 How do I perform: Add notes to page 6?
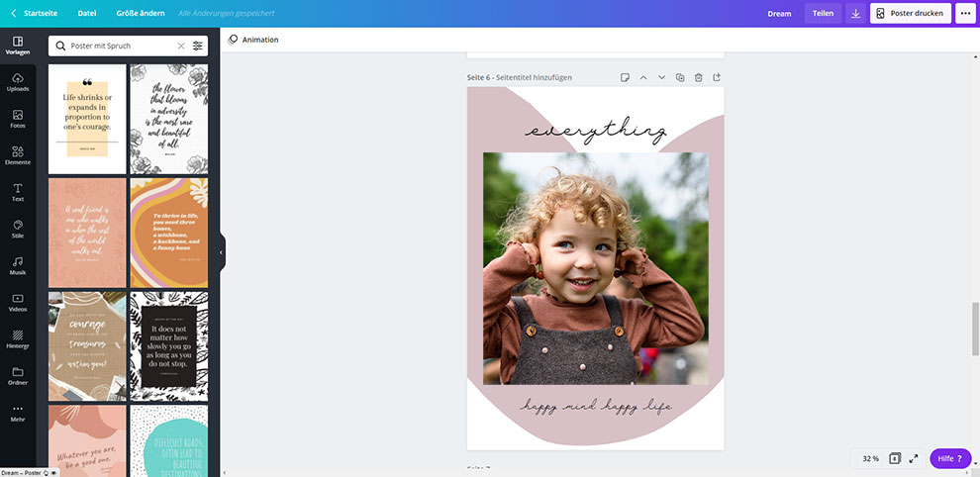pos(625,77)
